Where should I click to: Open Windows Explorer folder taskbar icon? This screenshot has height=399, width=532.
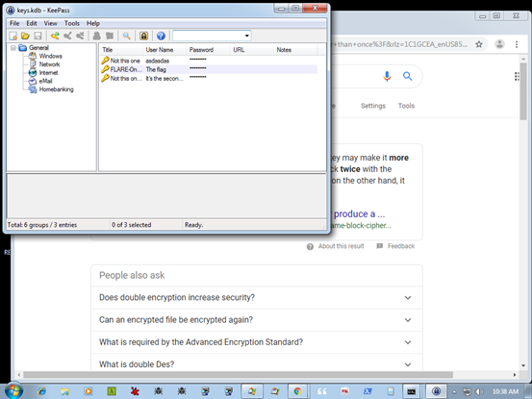tap(64, 391)
